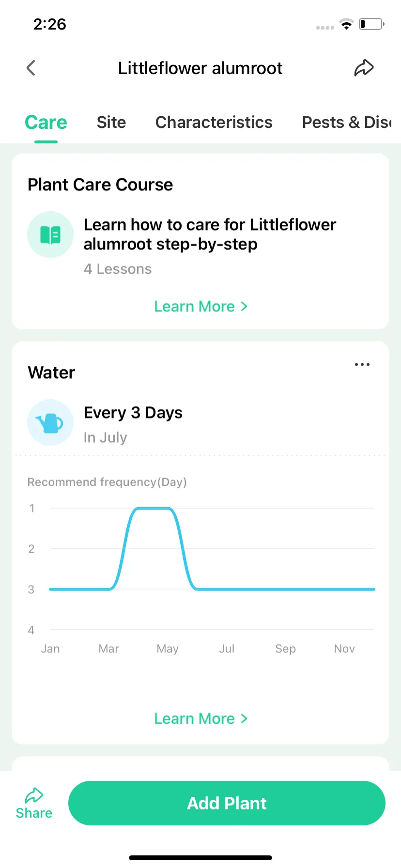This screenshot has height=868, width=401.
Task: Open Learn More under Water chart
Action: point(200,718)
